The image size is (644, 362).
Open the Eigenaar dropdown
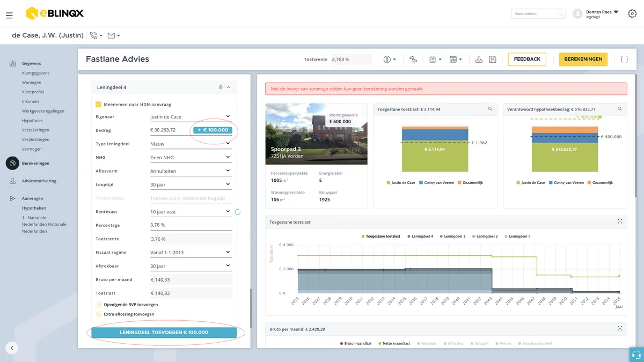point(191,116)
